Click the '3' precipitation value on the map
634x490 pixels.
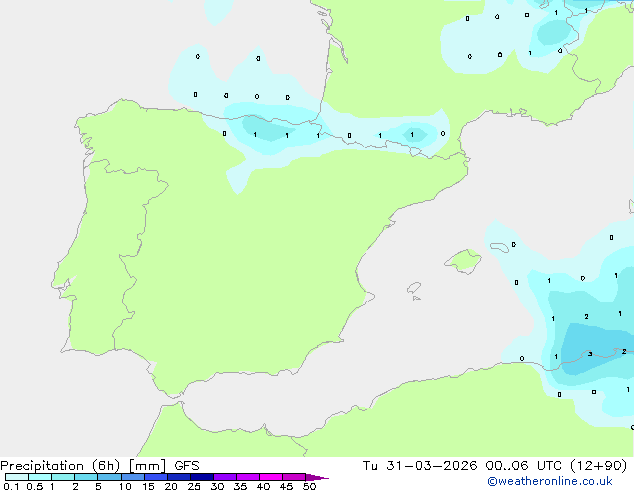pyautogui.click(x=590, y=354)
